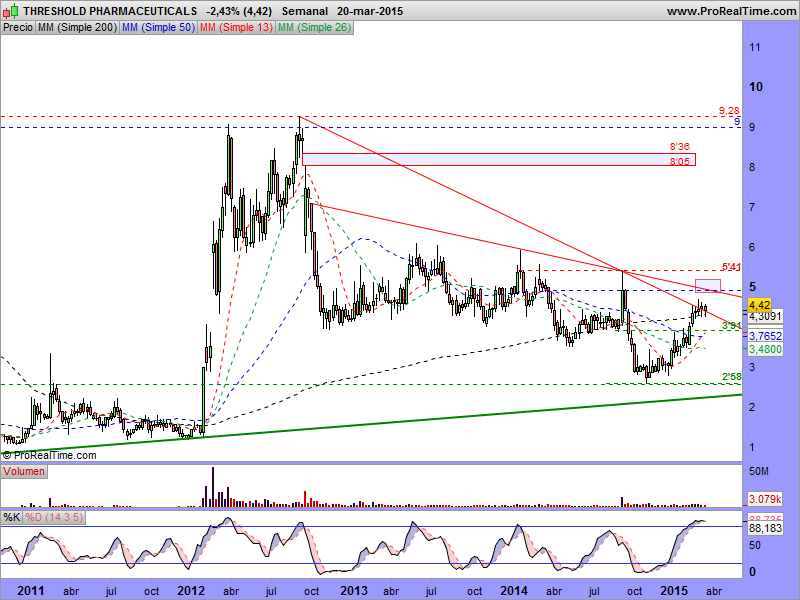Select the MM (Simple 50) indicator label
Screen dimensions: 800x600
(x=159, y=28)
